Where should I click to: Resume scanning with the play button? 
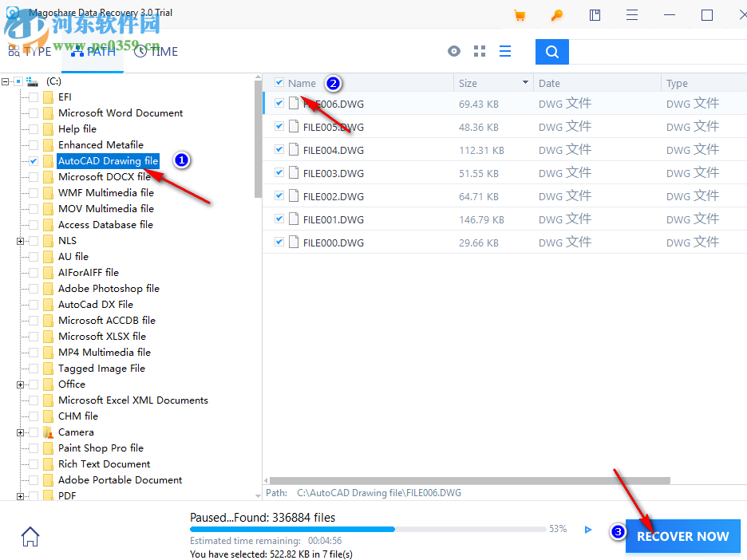(x=588, y=529)
